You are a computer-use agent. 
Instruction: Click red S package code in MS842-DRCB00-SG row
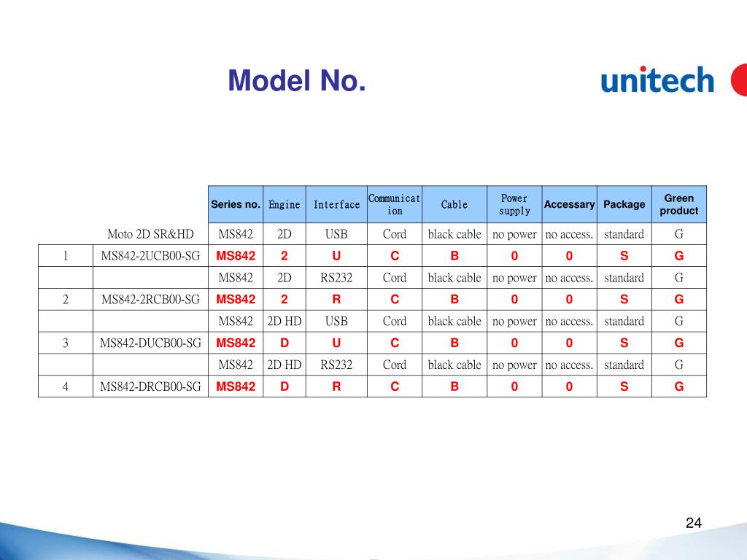coord(624,386)
